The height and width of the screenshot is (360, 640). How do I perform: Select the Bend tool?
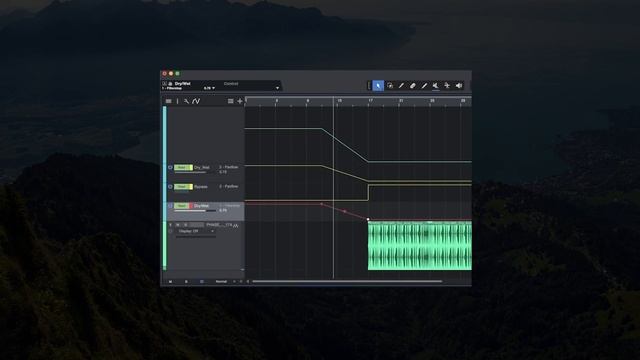[x=447, y=86]
